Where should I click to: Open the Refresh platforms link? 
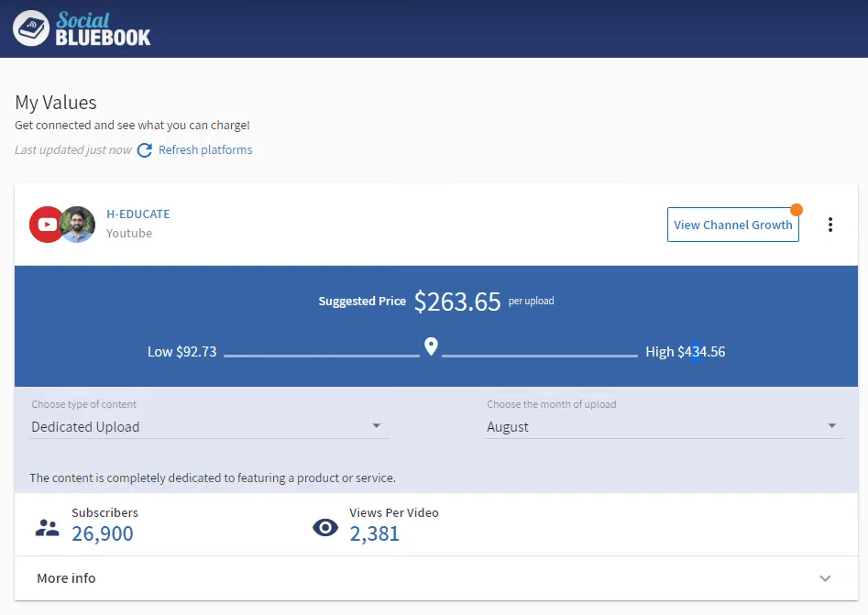click(205, 149)
